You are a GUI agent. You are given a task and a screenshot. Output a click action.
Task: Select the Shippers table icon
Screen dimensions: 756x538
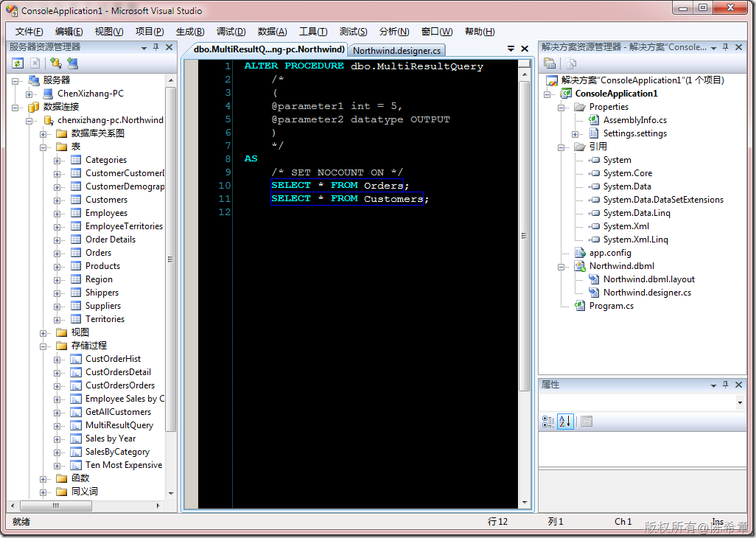pyautogui.click(x=76, y=293)
